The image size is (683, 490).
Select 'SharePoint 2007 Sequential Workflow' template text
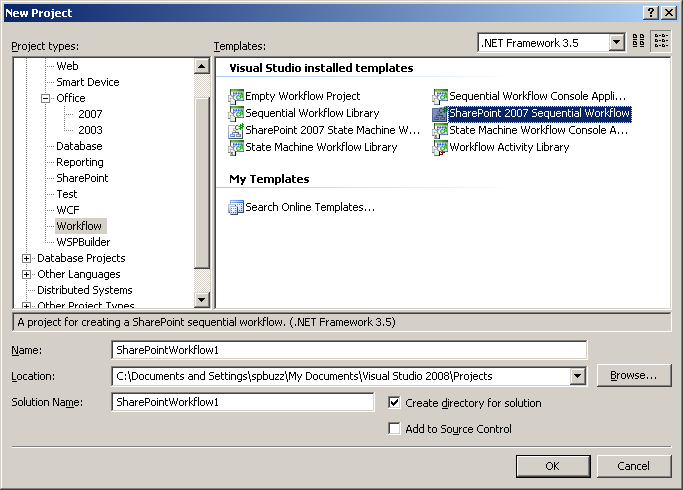tap(540, 113)
